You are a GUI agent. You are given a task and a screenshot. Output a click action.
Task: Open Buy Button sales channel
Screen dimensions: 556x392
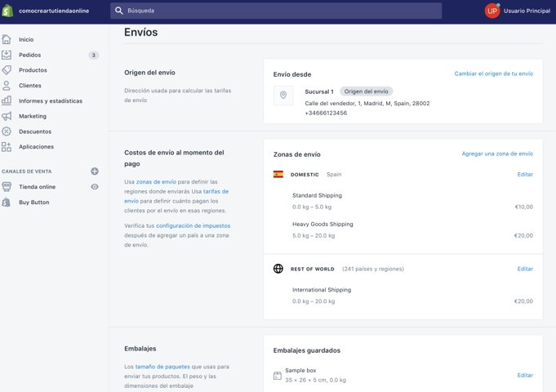tap(33, 203)
